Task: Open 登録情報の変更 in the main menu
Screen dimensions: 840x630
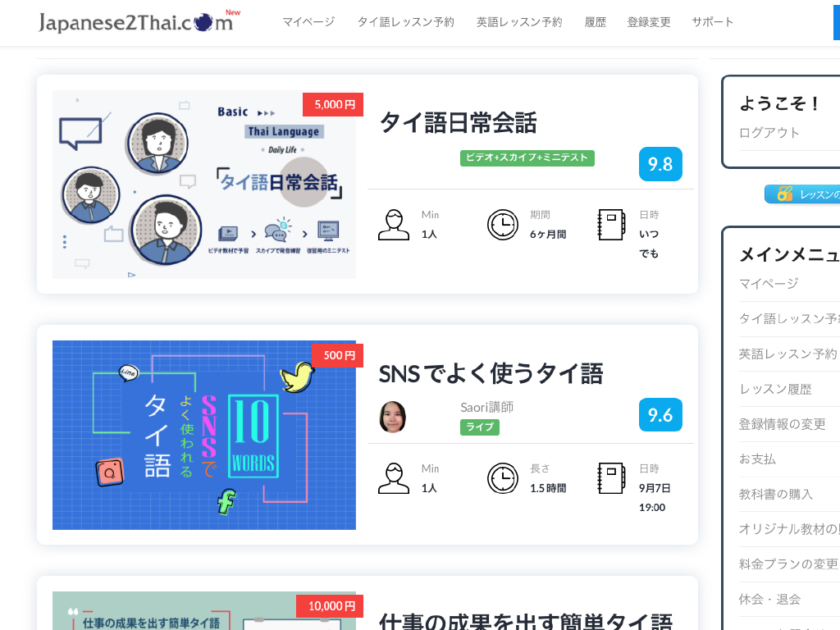Action: pyautogui.click(x=782, y=424)
